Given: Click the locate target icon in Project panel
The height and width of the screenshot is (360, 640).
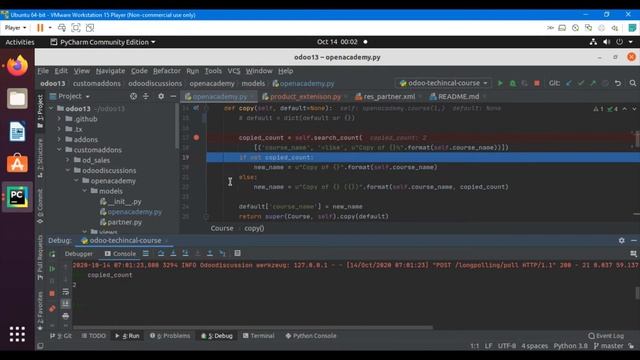Looking at the screenshot, I should click(133, 96).
